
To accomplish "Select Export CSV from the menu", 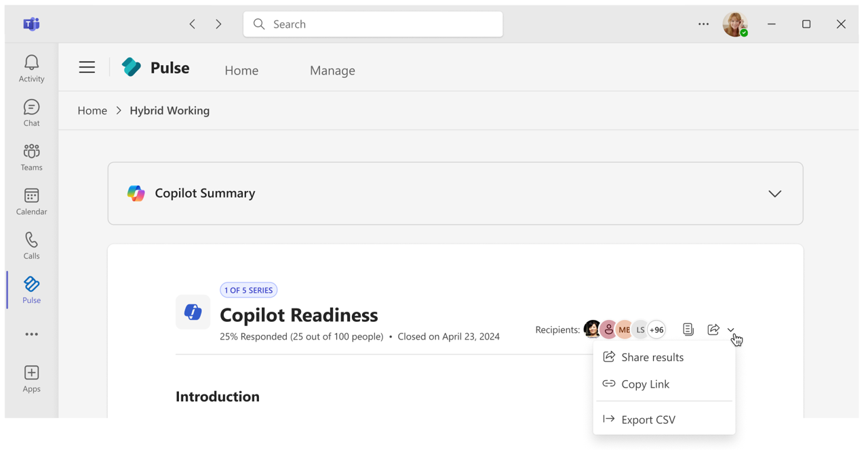I will (647, 419).
